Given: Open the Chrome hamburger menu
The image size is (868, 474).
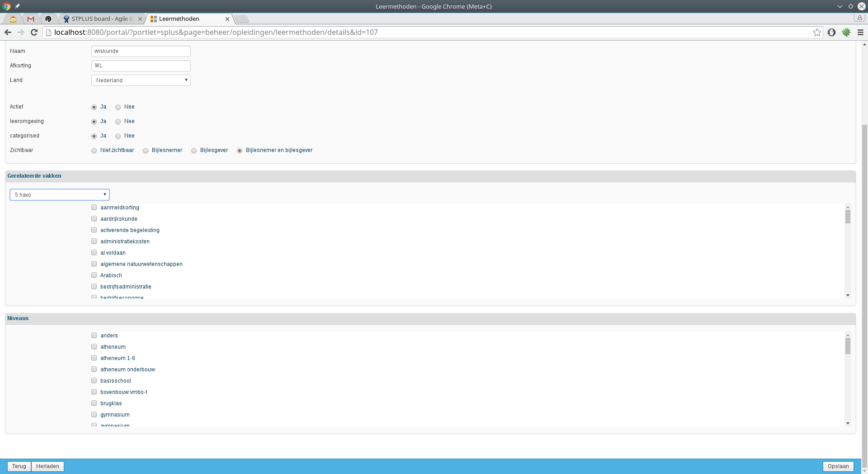Looking at the screenshot, I should pyautogui.click(x=860, y=32).
